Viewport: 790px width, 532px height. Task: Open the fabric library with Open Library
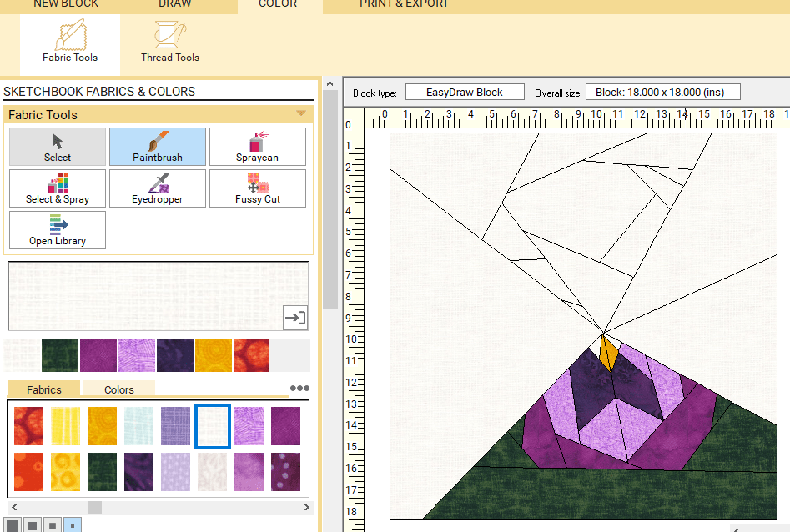[x=58, y=230]
